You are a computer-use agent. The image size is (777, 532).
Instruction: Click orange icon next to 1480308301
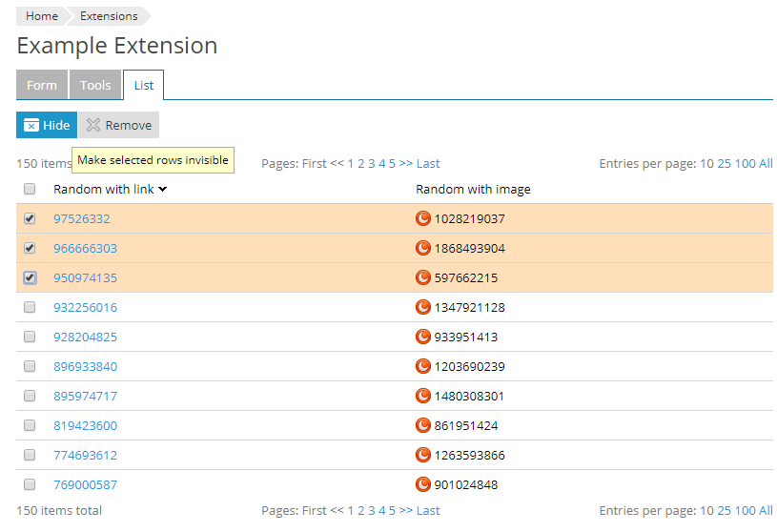click(x=423, y=396)
